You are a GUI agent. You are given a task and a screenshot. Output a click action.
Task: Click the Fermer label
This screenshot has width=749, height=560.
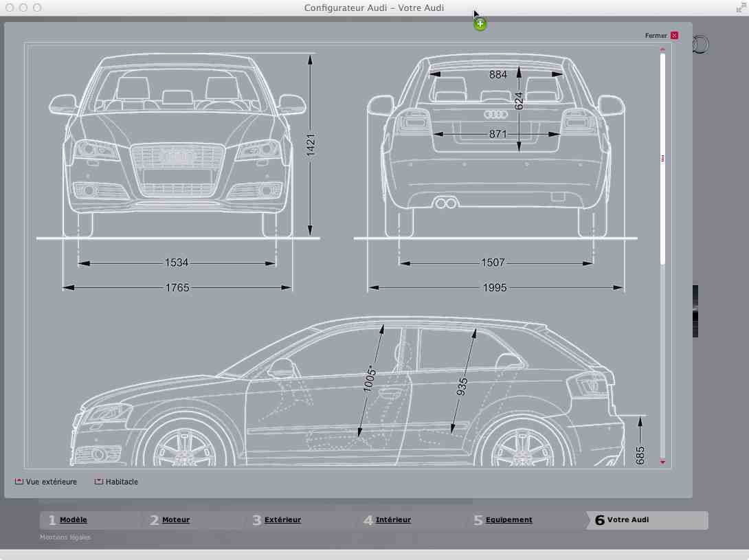(x=656, y=35)
